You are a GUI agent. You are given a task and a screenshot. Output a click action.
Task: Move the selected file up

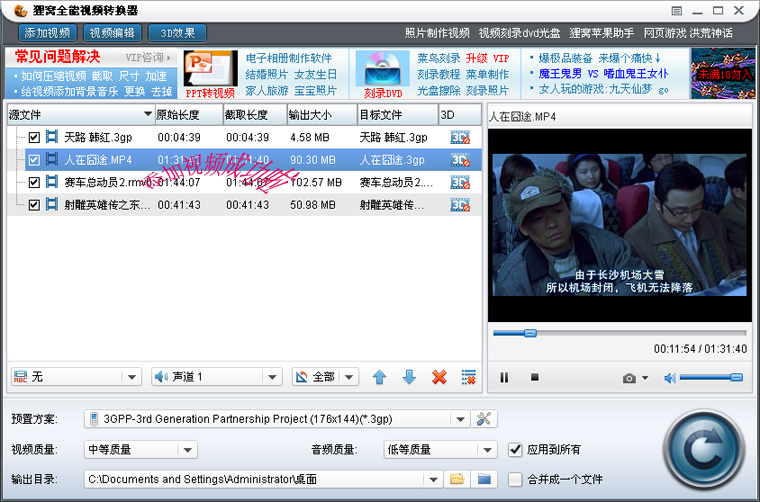(380, 377)
